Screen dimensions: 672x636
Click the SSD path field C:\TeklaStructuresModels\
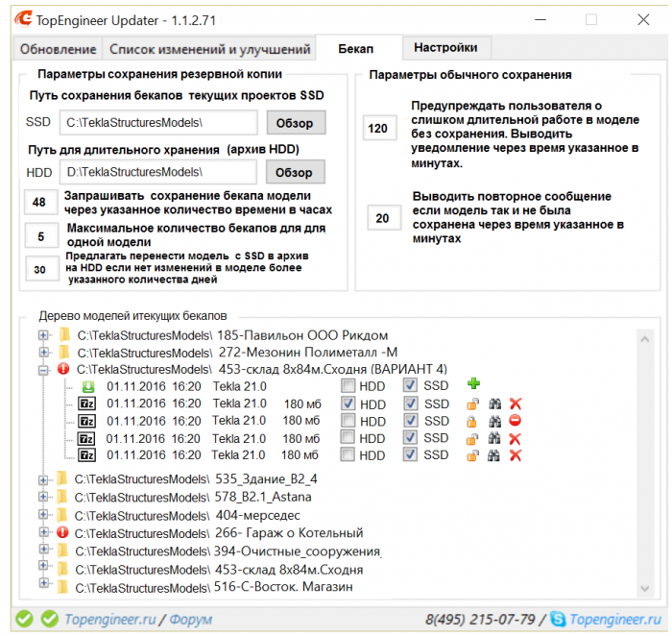click(158, 123)
